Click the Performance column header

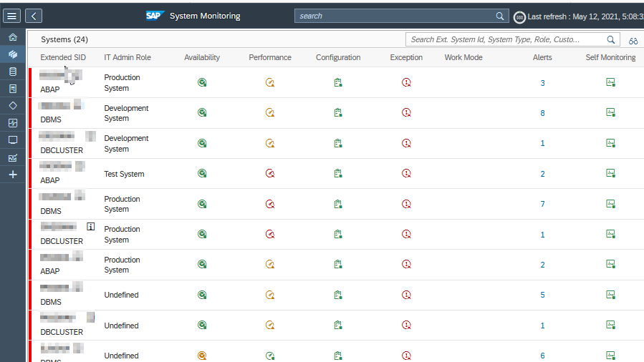270,57
